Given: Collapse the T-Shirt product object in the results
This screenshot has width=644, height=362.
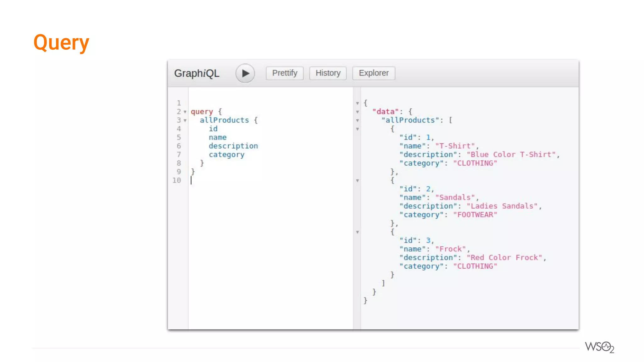Looking at the screenshot, I should pos(358,129).
